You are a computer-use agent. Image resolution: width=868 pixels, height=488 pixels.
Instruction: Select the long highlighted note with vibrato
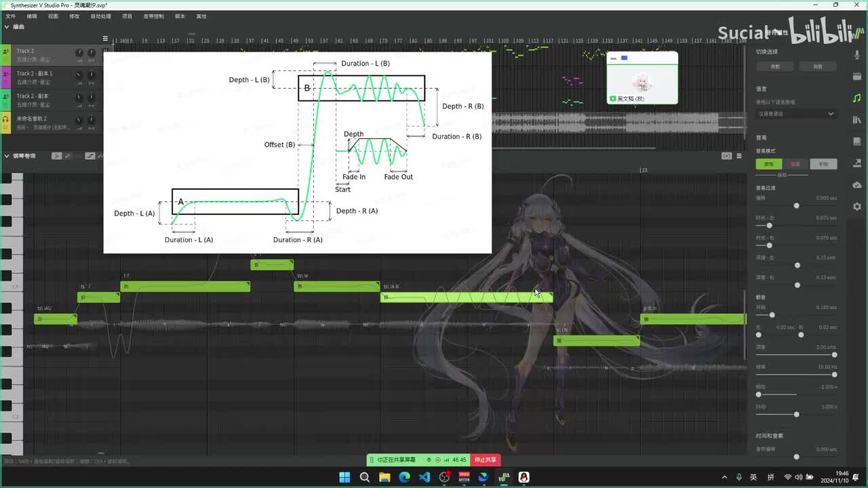pyautogui.click(x=467, y=298)
